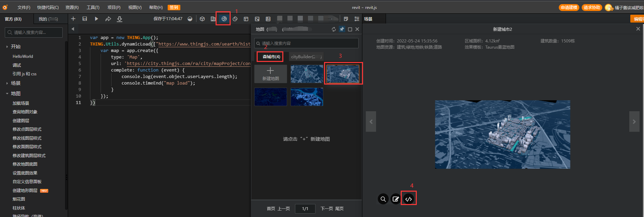Maximize the map panel
This screenshot has width=644, height=217.
(350, 29)
